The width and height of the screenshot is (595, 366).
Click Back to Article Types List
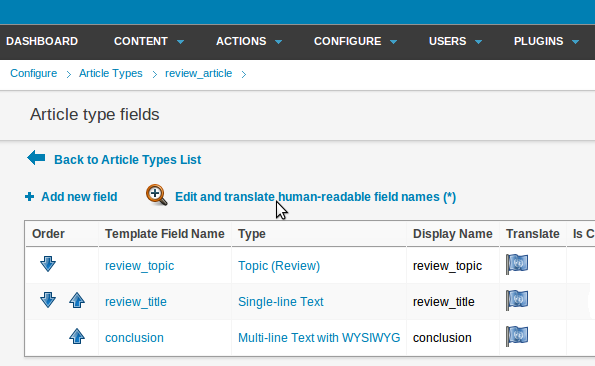[x=128, y=160]
